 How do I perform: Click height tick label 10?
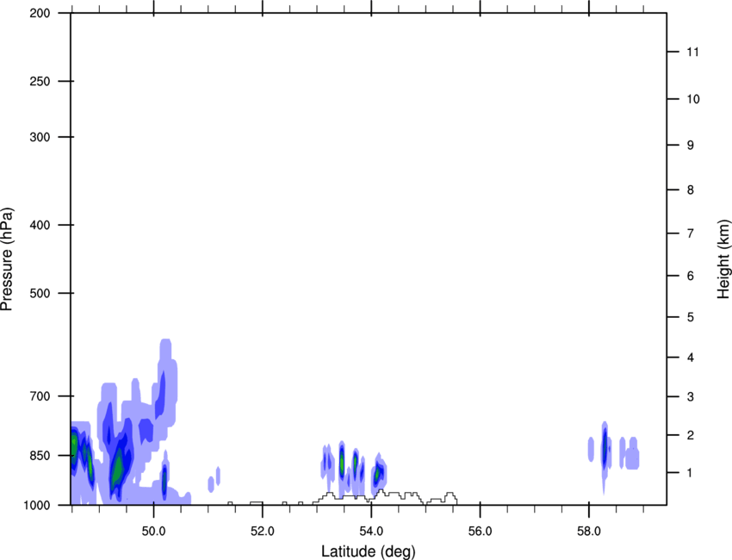pos(693,99)
